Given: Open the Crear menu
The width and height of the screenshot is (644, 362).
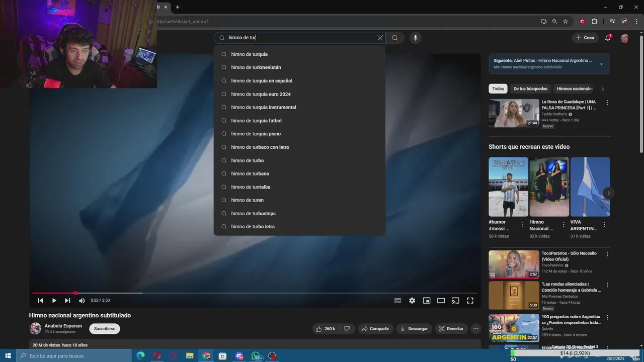Looking at the screenshot, I should coord(585,38).
